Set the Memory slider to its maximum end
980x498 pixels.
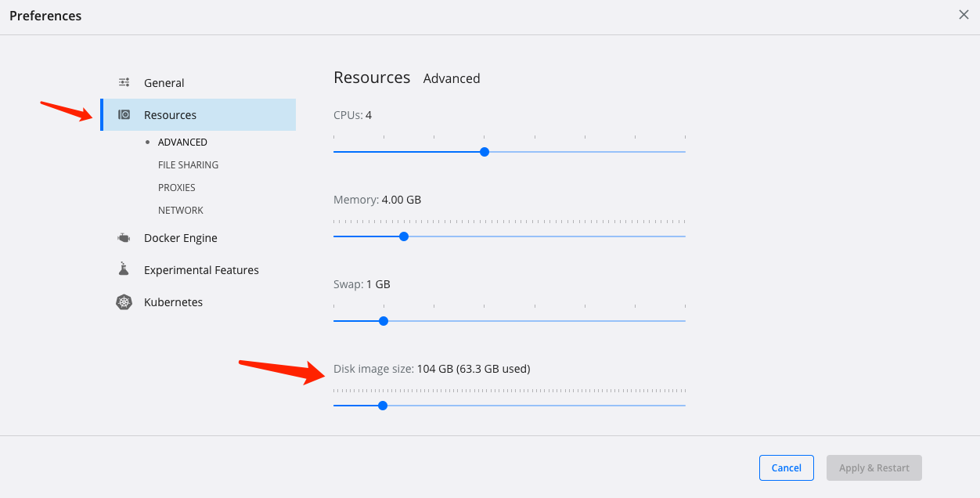(684, 236)
